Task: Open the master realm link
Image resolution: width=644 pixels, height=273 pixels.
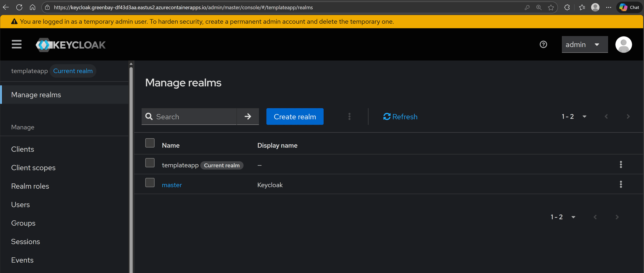Action: point(172,185)
